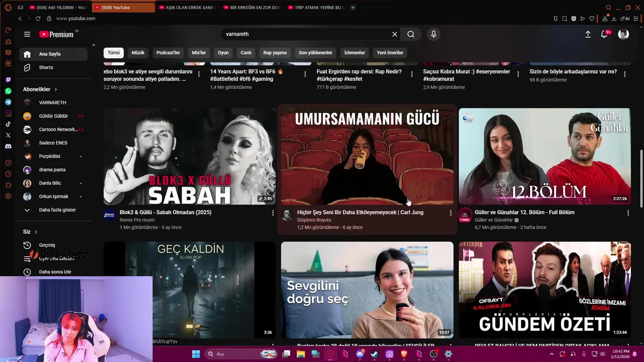Click the heart bookmark icon in address bar
This screenshot has height=362, width=644.
(x=592, y=19)
